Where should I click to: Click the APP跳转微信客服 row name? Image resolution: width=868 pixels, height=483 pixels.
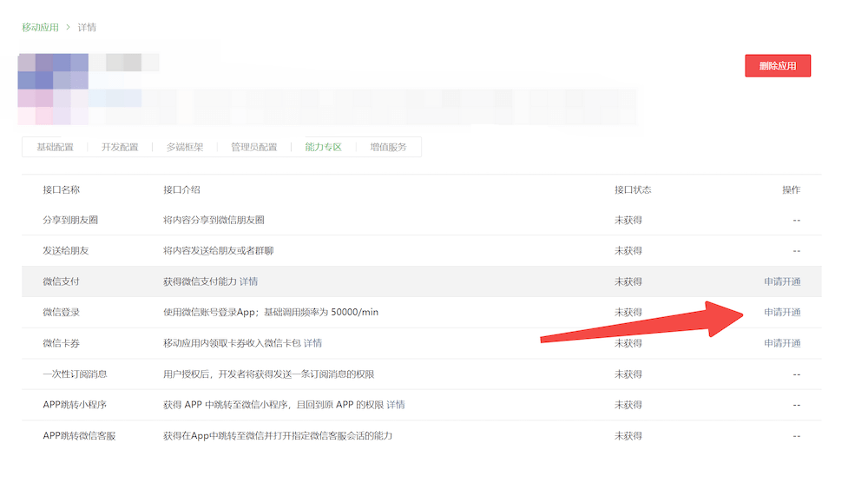click(x=79, y=436)
